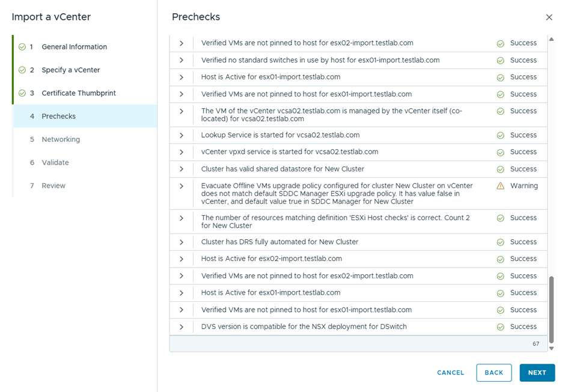Click the Warning triangle icon for Evacuate Offline VMs
This screenshot has height=392, width=565.
pyautogui.click(x=500, y=186)
